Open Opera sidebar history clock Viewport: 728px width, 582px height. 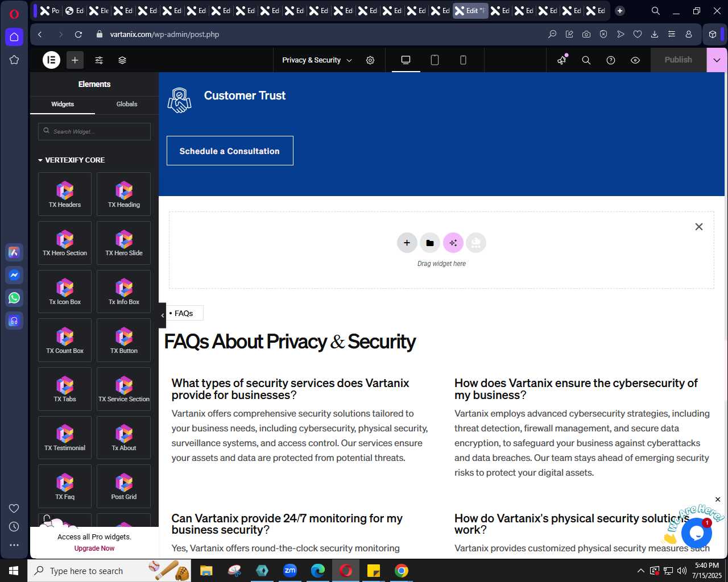pyautogui.click(x=14, y=527)
